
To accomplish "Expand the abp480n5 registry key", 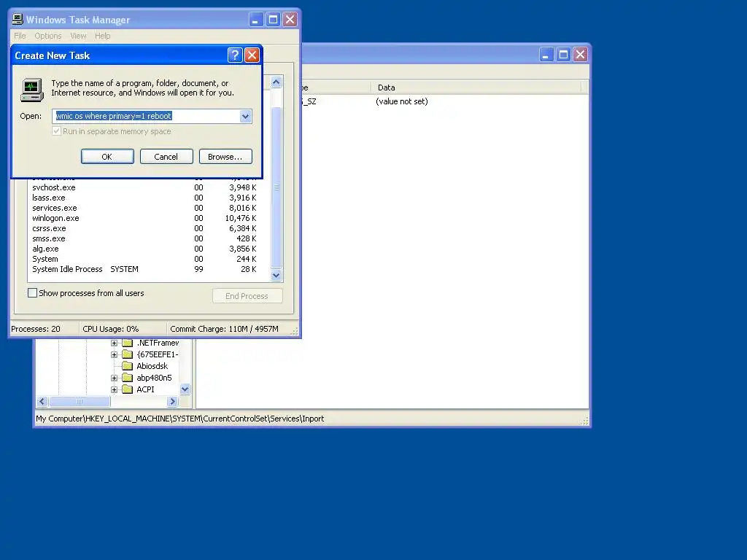I will tap(114, 378).
